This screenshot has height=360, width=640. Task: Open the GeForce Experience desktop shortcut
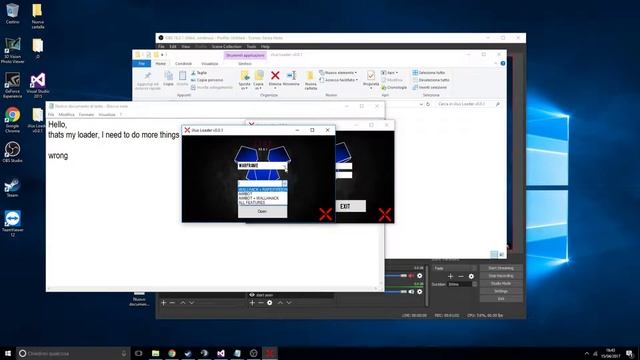(12, 85)
